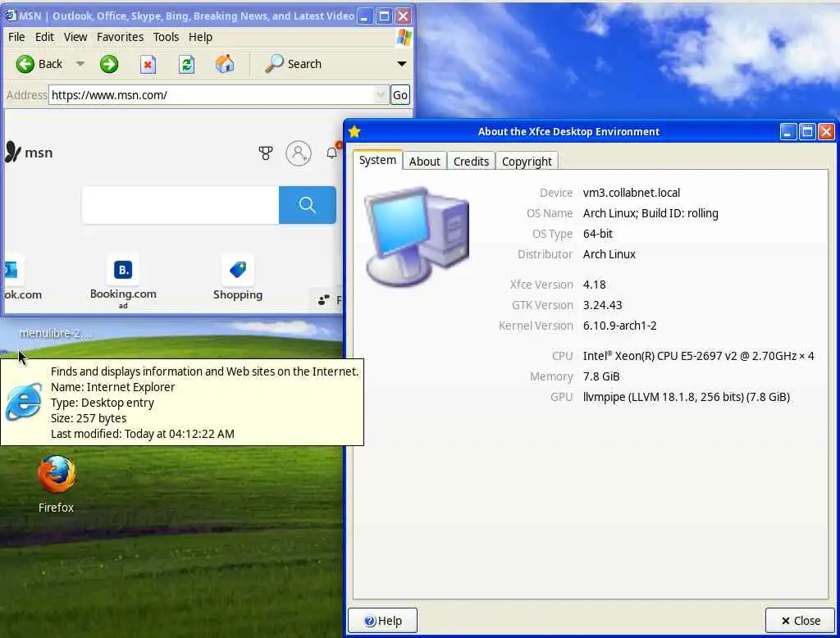The image size is (840, 638).
Task: Click the Internet Explorer icon in tooltip
Action: [x=24, y=402]
